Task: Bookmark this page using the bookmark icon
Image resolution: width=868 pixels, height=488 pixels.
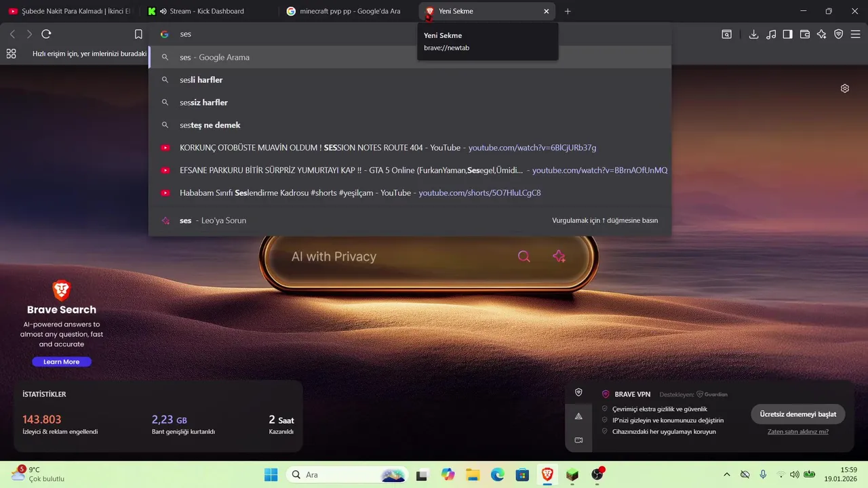Action: tap(138, 34)
